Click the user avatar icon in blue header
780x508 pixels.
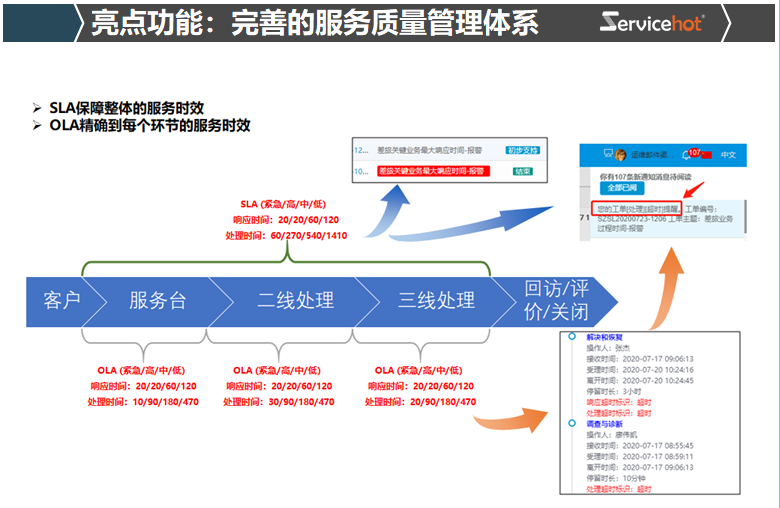point(623,155)
